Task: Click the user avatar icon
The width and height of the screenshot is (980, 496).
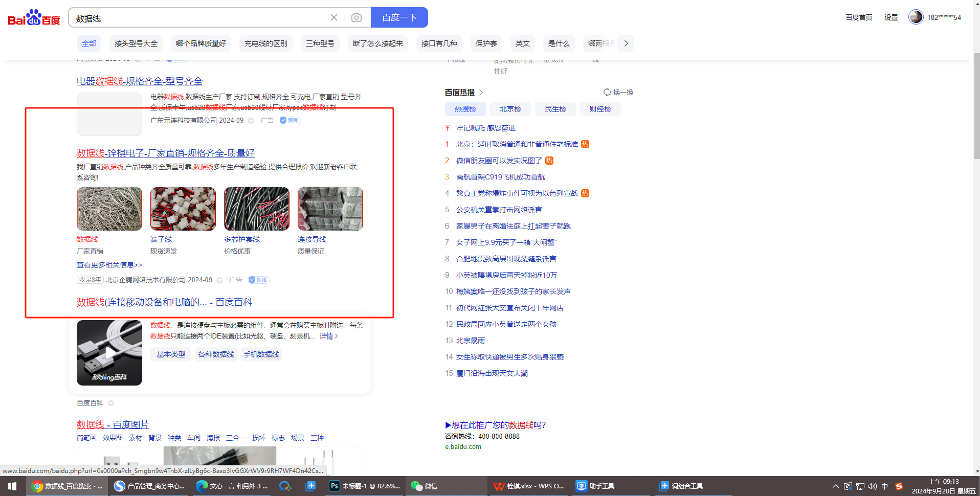Action: click(915, 17)
